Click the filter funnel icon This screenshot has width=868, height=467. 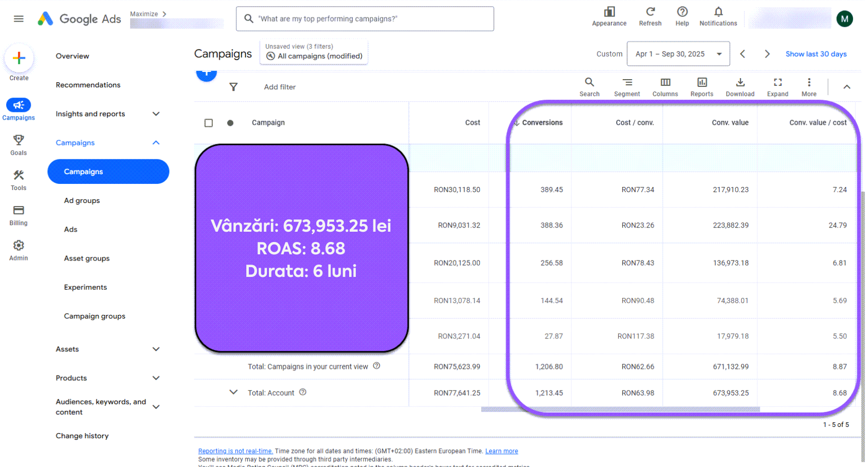pyautogui.click(x=233, y=87)
